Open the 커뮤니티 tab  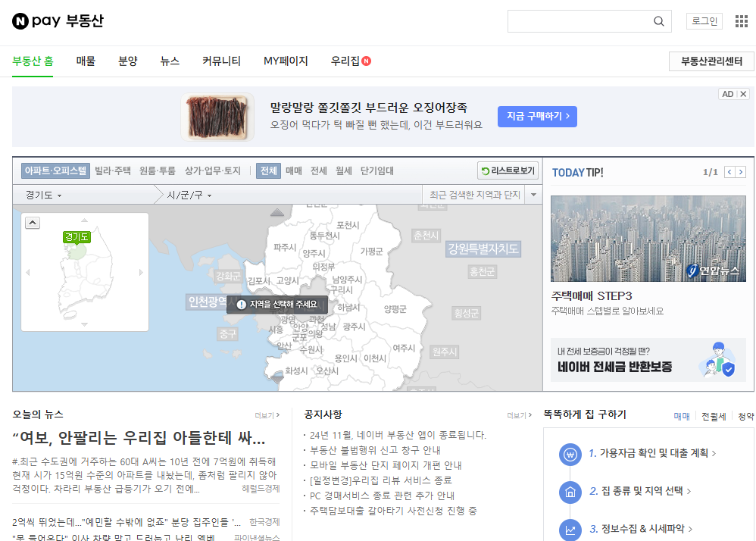tap(221, 61)
